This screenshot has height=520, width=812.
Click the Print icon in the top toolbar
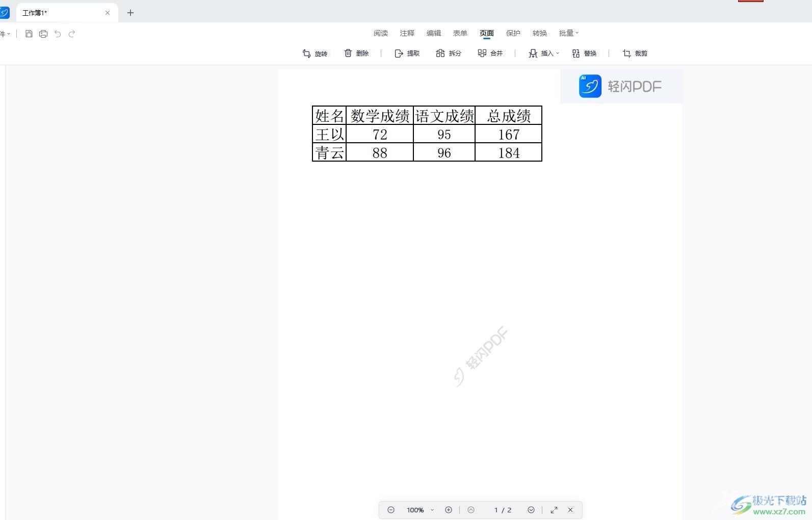(43, 34)
